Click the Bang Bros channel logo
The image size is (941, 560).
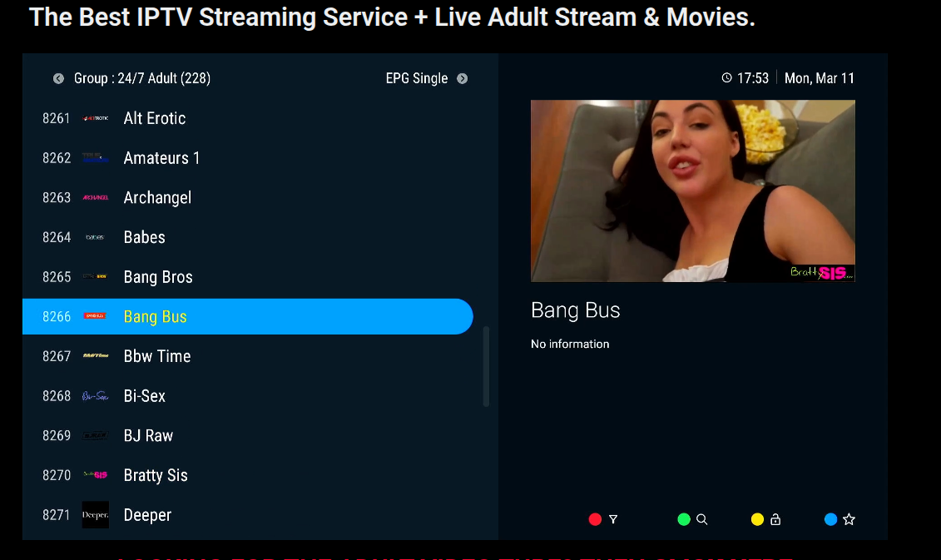(x=96, y=277)
